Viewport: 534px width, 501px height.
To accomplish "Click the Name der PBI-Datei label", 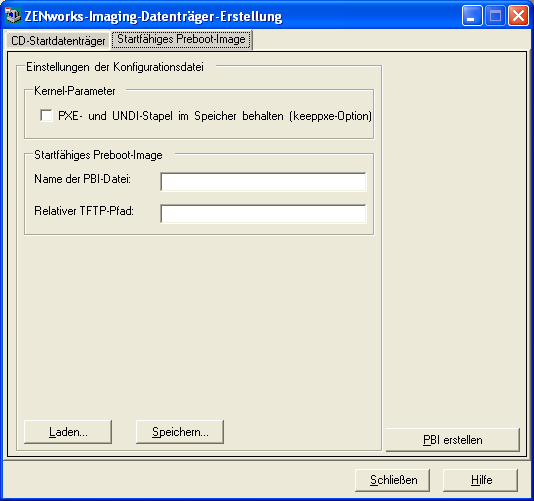I will [82, 179].
